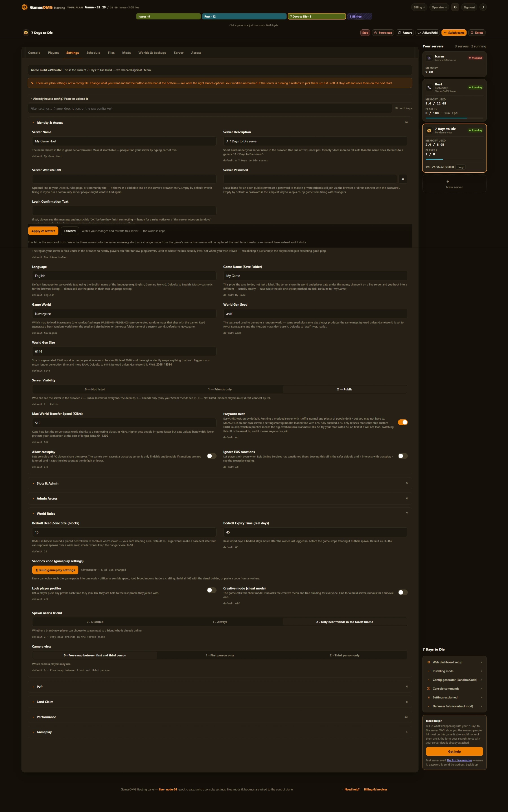The image size is (508, 812).
Task: Click the Rust wrench icon in server list
Action: pos(429,87)
